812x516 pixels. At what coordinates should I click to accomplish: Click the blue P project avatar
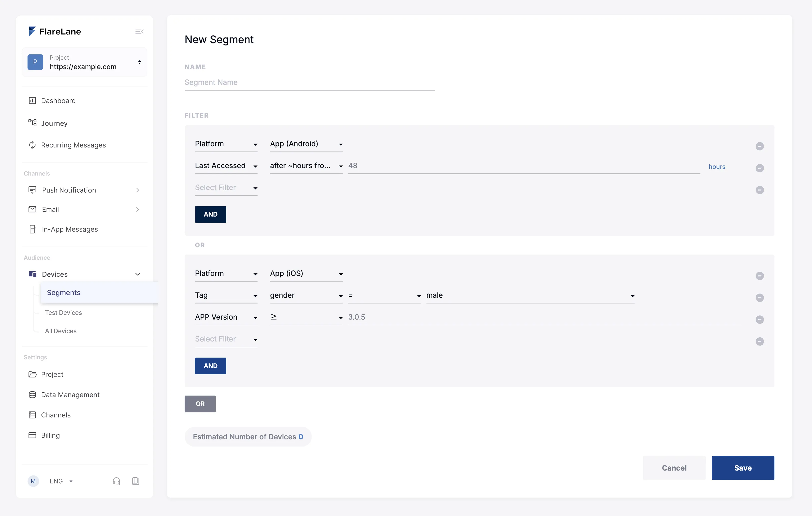[35, 62]
